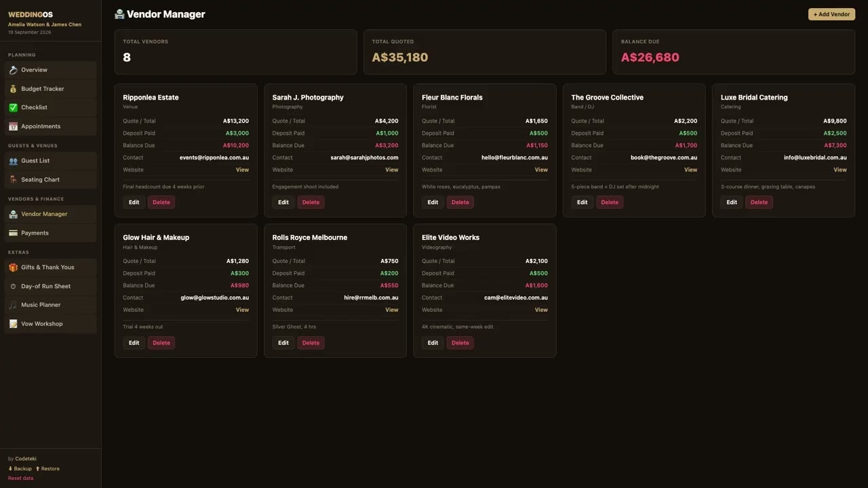Delete Sarah J. Photography vendor
The image size is (868, 488).
click(x=311, y=202)
